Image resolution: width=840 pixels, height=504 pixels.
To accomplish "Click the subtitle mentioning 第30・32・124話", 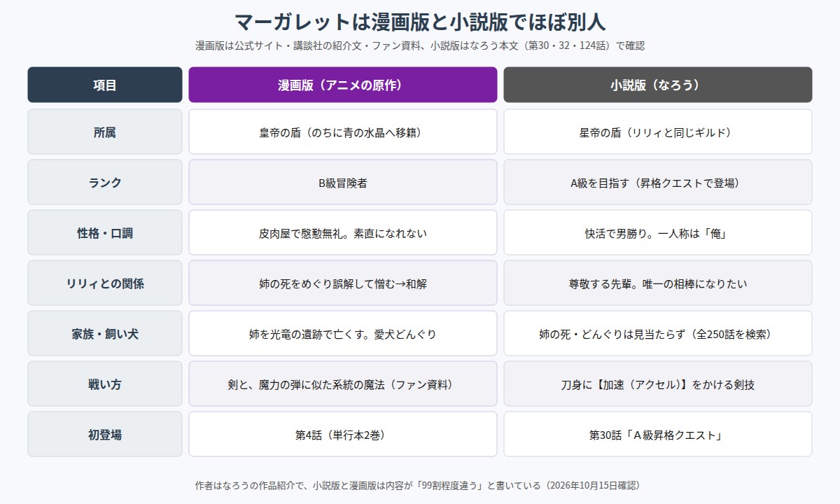I will (420, 45).
